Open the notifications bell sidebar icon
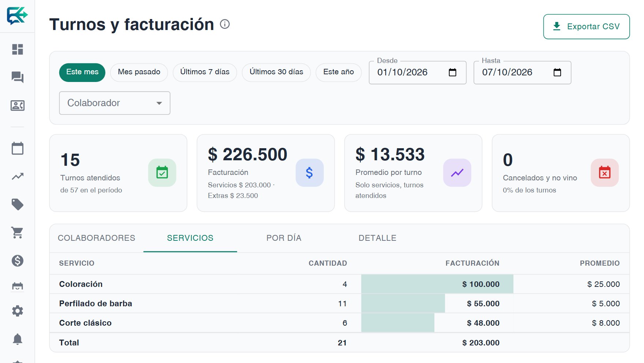Screen dimensions: 644x363 coord(18,339)
